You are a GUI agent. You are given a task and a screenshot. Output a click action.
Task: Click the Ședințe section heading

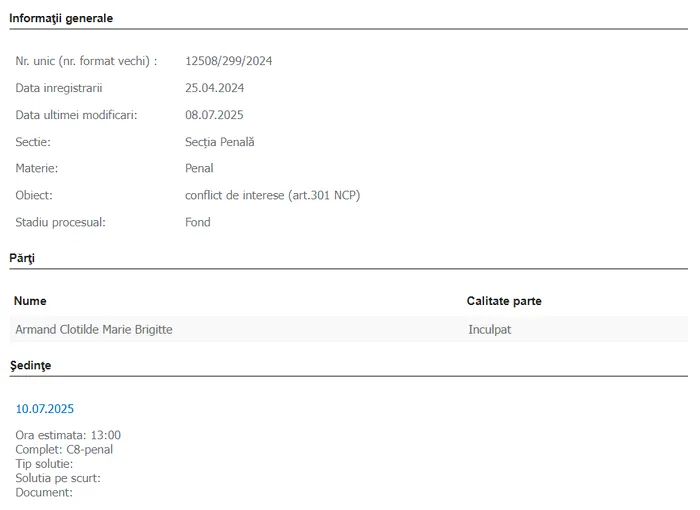(30, 365)
